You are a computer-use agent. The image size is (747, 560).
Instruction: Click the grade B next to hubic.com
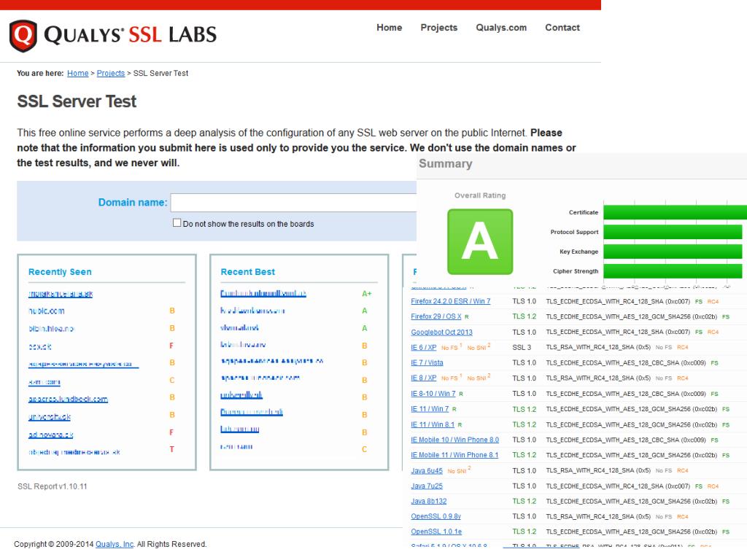(x=172, y=311)
